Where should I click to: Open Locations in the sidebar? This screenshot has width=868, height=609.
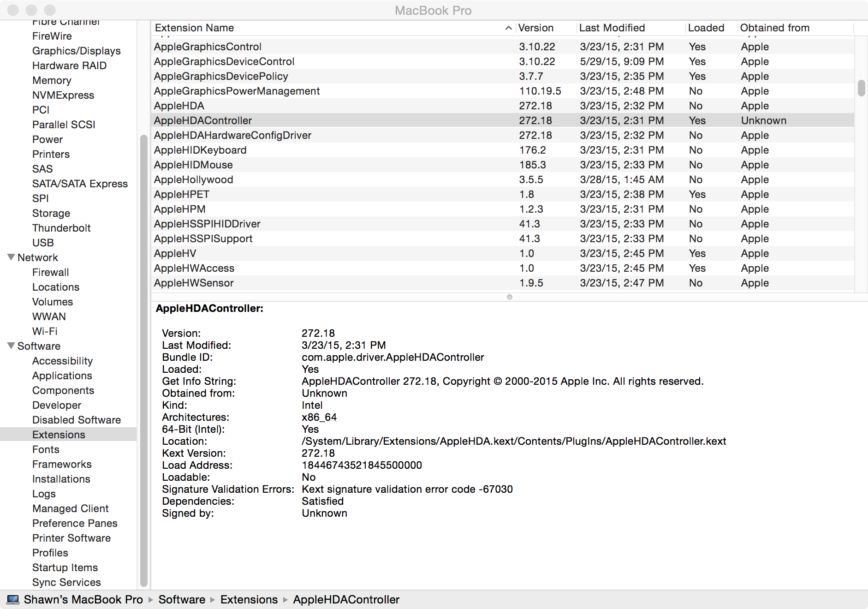point(55,287)
